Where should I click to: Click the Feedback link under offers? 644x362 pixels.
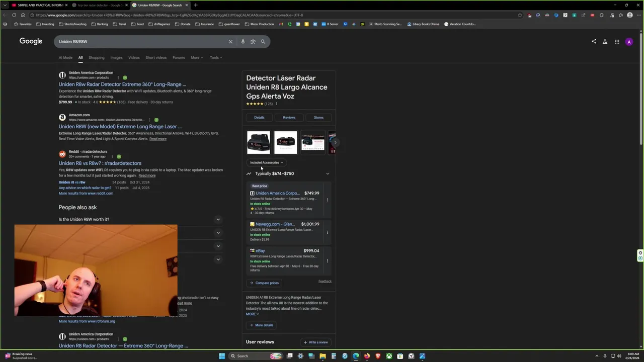[325, 281]
